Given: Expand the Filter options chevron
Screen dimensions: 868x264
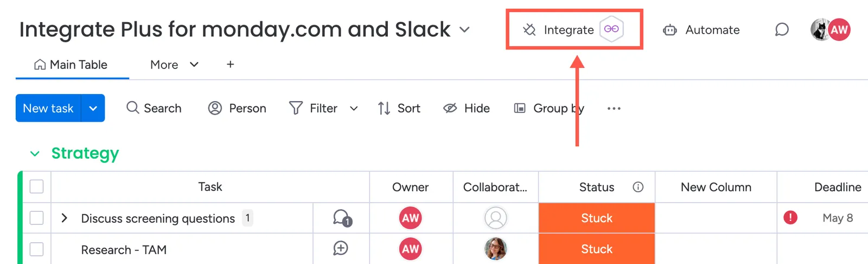Looking at the screenshot, I should 354,109.
